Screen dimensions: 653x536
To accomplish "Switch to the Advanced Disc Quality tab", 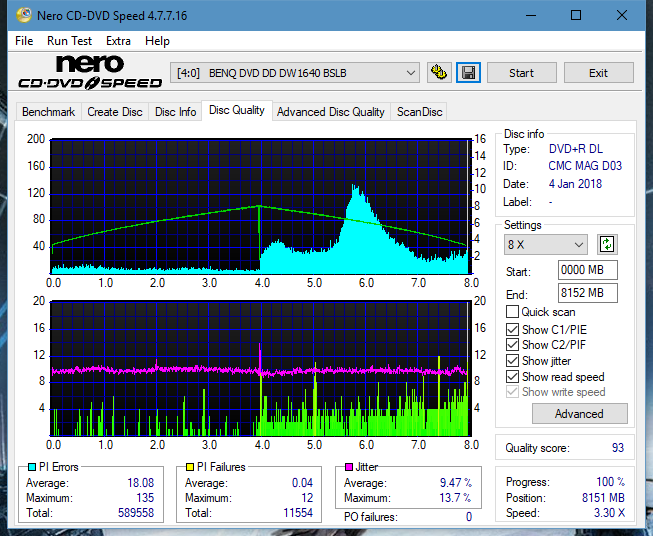I will (x=331, y=112).
